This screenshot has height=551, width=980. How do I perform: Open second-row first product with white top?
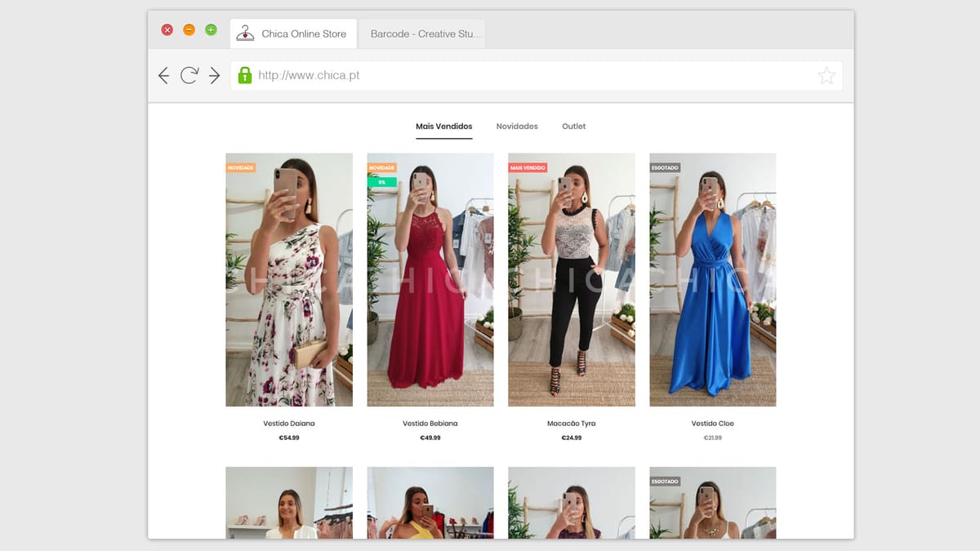click(289, 503)
